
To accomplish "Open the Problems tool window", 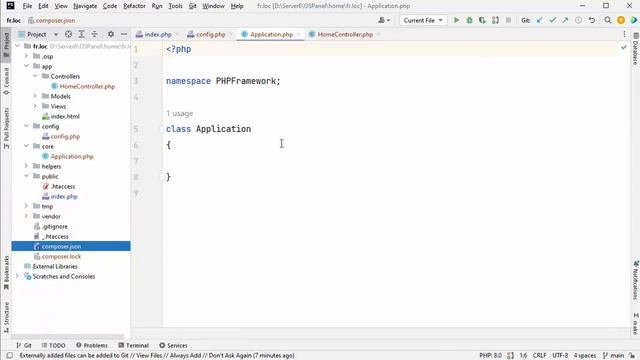I will 92,345.
